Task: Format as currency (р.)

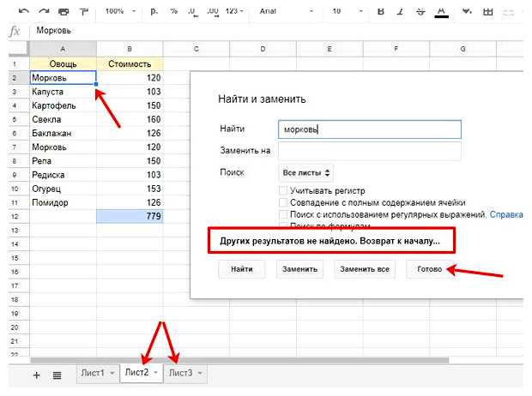Action: point(154,11)
